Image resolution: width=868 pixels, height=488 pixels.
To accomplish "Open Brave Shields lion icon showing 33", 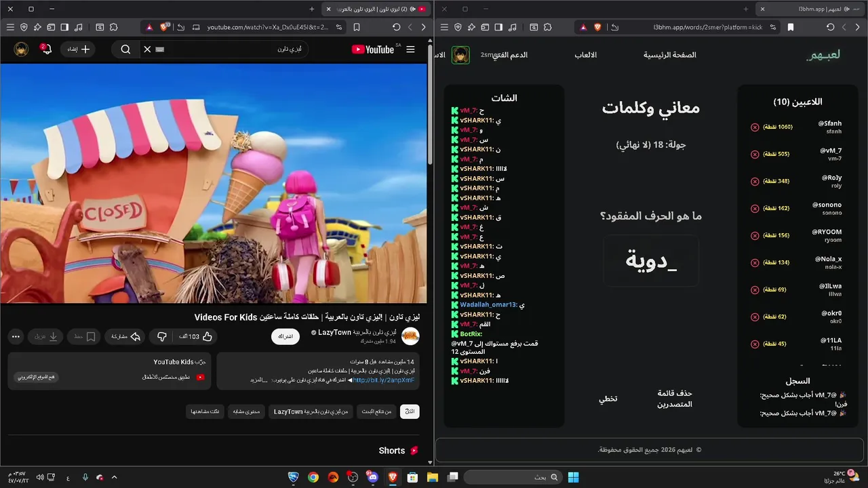I will click(x=164, y=27).
